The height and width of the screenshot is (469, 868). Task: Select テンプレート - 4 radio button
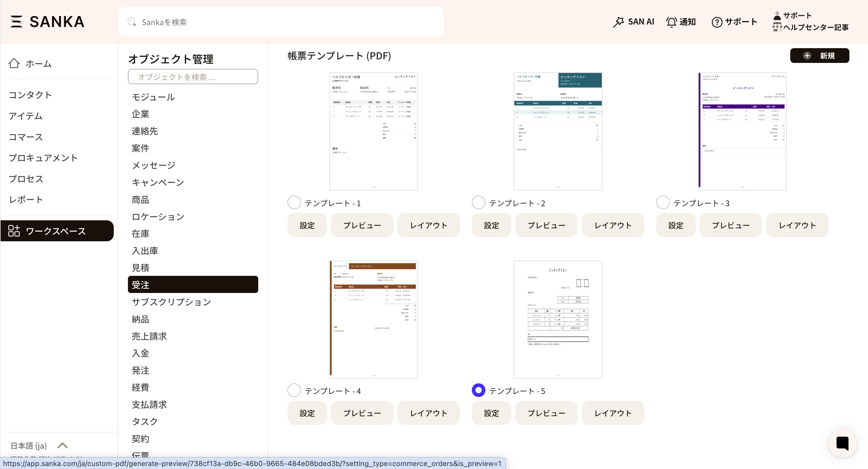click(x=294, y=390)
